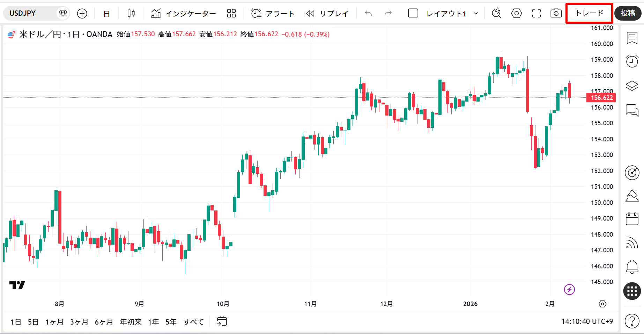Open the economic calendar sidebar icon

(632, 219)
